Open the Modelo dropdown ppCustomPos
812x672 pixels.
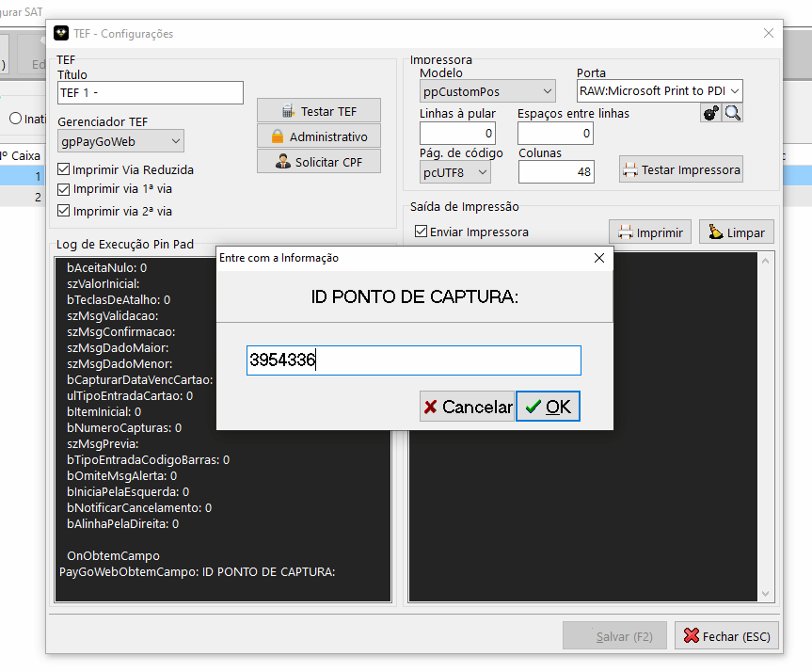(x=487, y=91)
